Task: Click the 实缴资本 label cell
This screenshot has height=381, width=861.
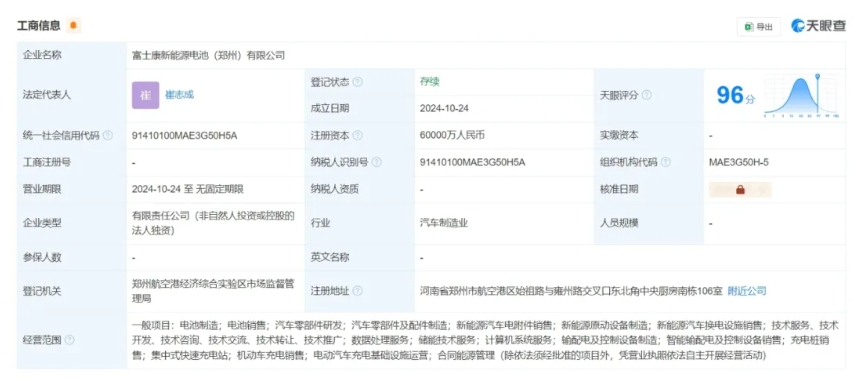Action: coord(648,135)
